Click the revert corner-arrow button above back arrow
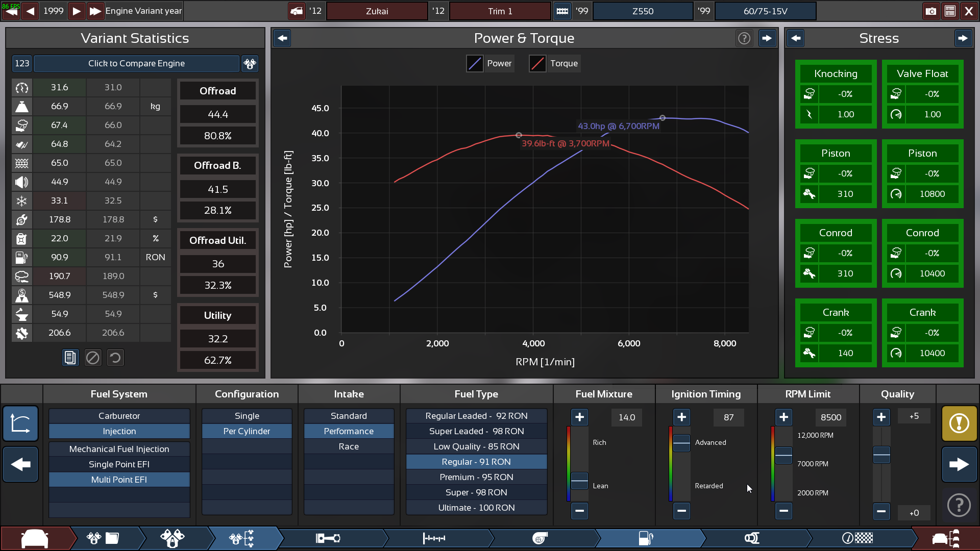Viewport: 980px width, 551px height. [x=21, y=423]
